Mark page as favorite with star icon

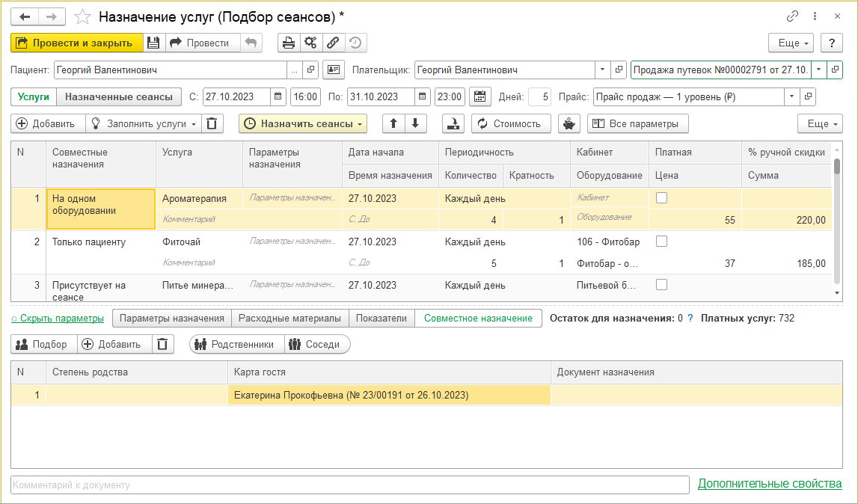(x=84, y=16)
